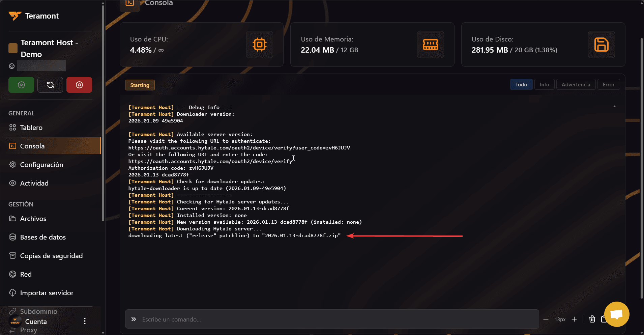Click the server avatar square icon
The height and width of the screenshot is (335, 644).
coord(13,48)
